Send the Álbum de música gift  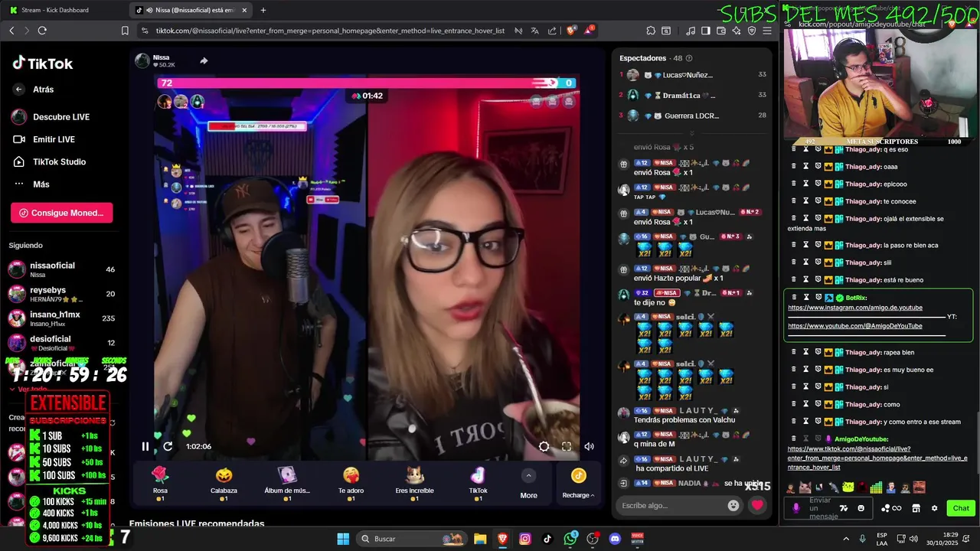coord(287,483)
